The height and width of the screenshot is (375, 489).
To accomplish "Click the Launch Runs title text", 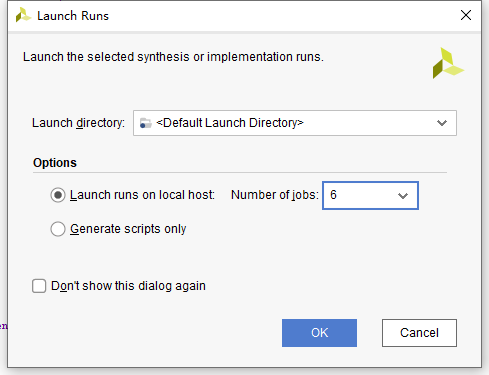I will pos(73,16).
